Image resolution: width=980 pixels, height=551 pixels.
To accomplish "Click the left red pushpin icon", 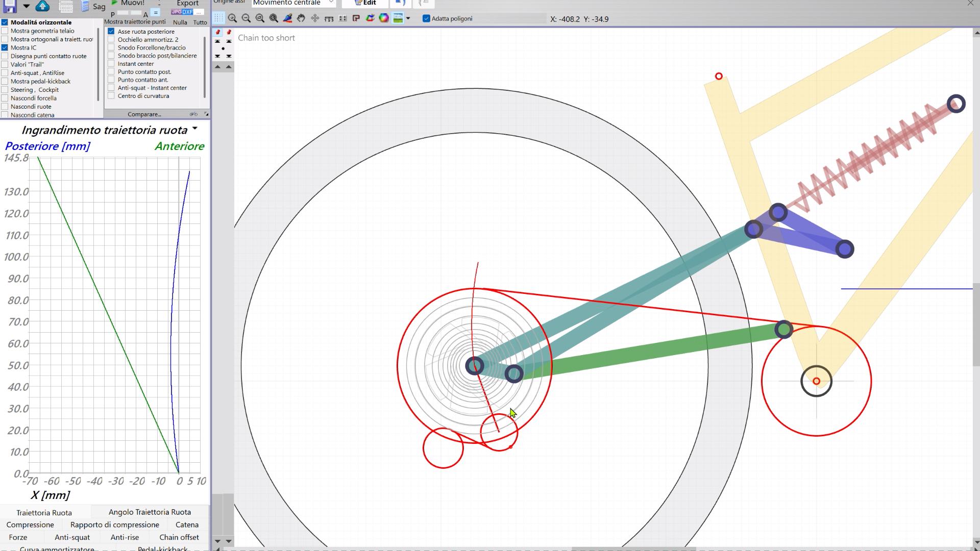I will pos(218,32).
